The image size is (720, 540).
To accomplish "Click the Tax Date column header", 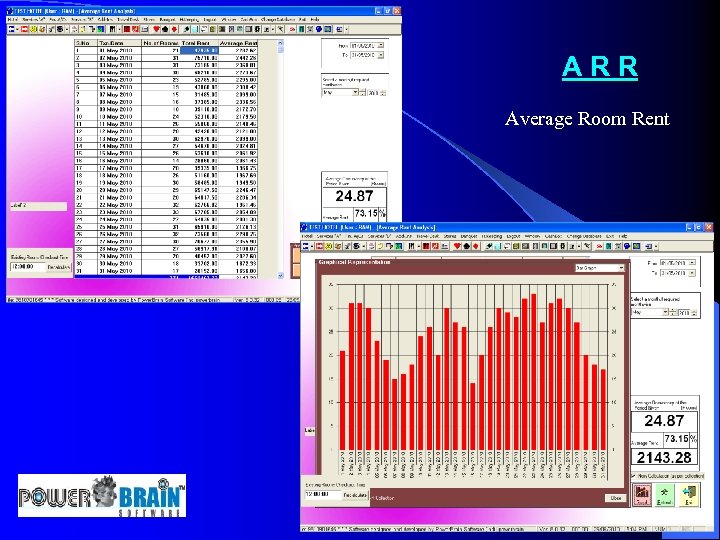I will 119,43.
